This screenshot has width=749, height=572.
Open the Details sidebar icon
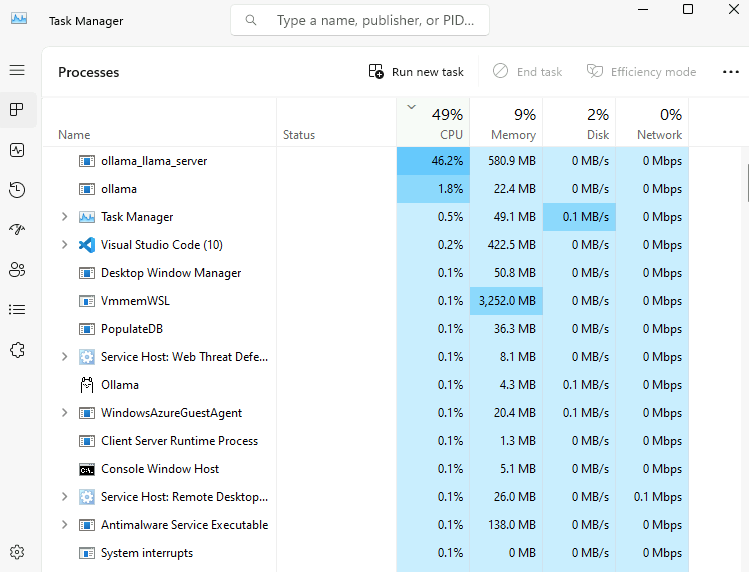click(17, 310)
